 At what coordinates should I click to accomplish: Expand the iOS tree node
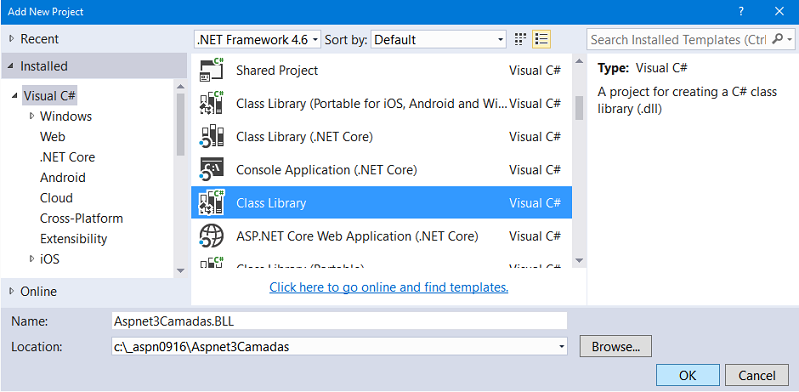[33, 259]
